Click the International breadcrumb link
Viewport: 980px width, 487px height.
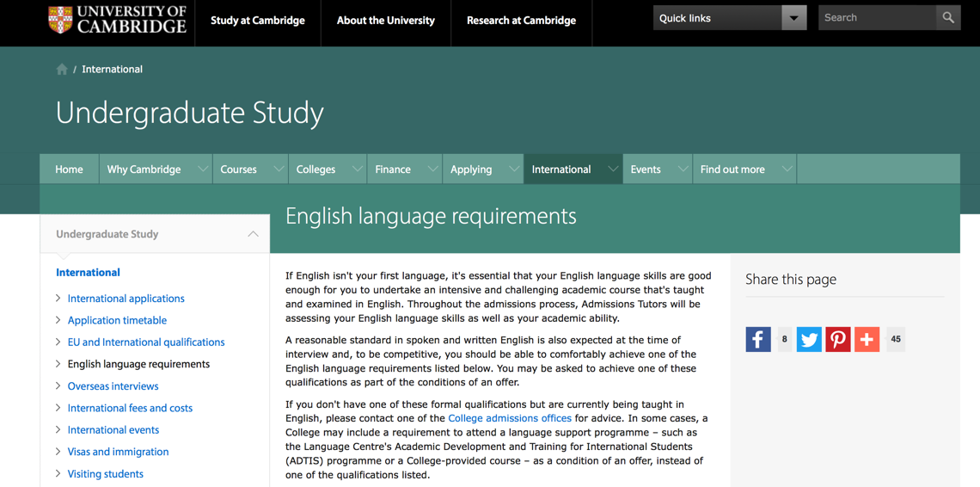(x=112, y=70)
